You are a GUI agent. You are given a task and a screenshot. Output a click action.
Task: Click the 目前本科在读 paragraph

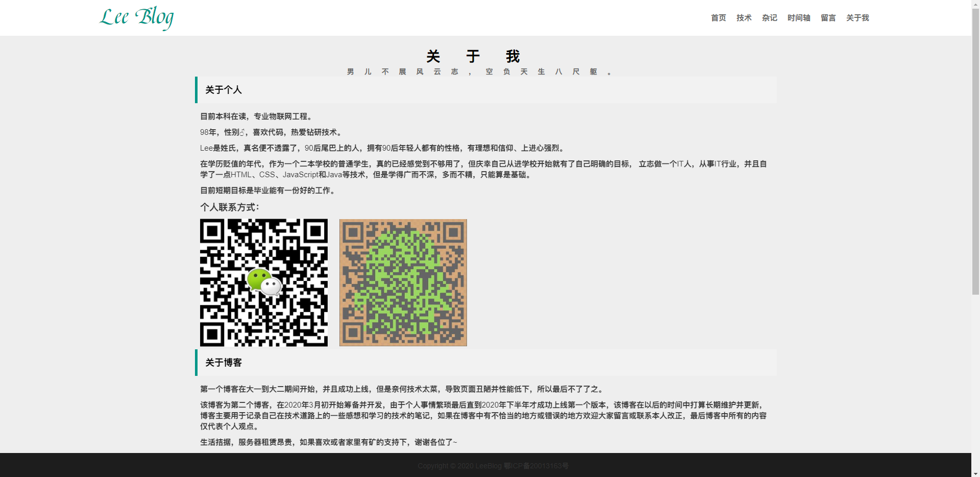click(x=256, y=116)
